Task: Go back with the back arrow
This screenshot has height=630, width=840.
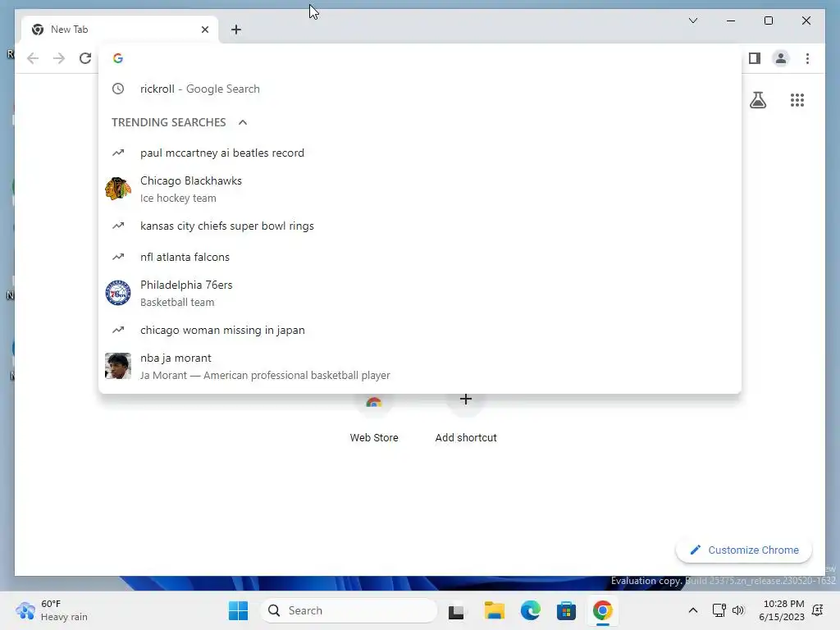Action: click(33, 58)
